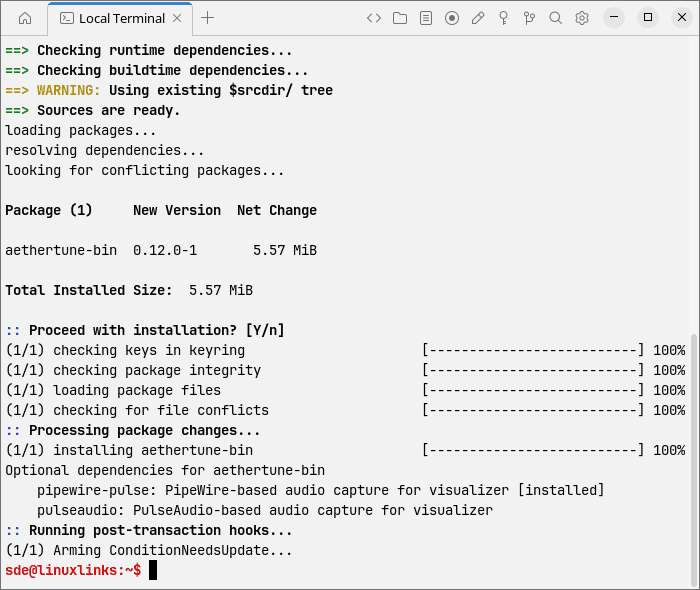Open the branch connections icon

click(x=529, y=18)
